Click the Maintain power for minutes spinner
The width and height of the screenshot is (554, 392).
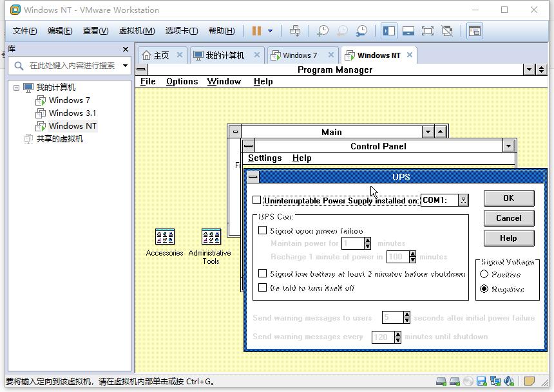367,243
